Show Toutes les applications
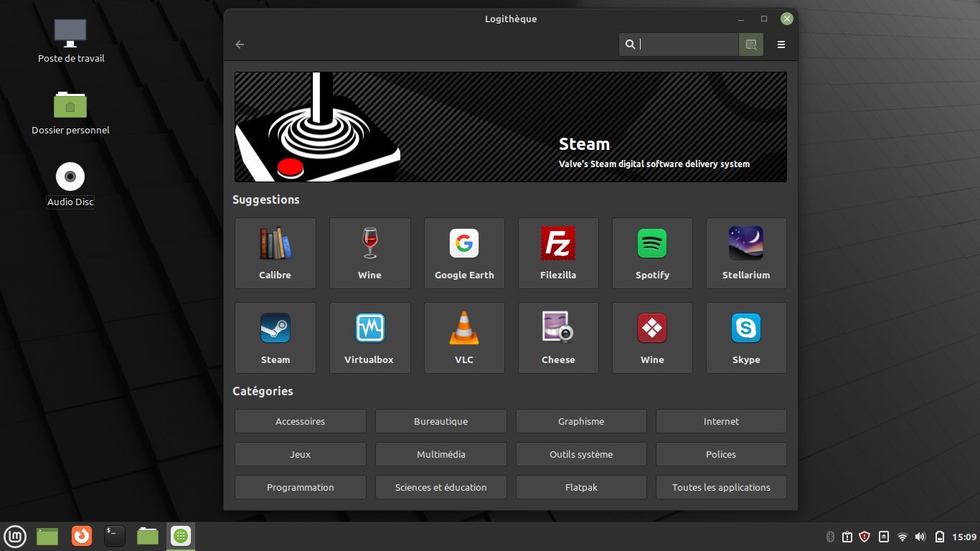 (x=721, y=487)
